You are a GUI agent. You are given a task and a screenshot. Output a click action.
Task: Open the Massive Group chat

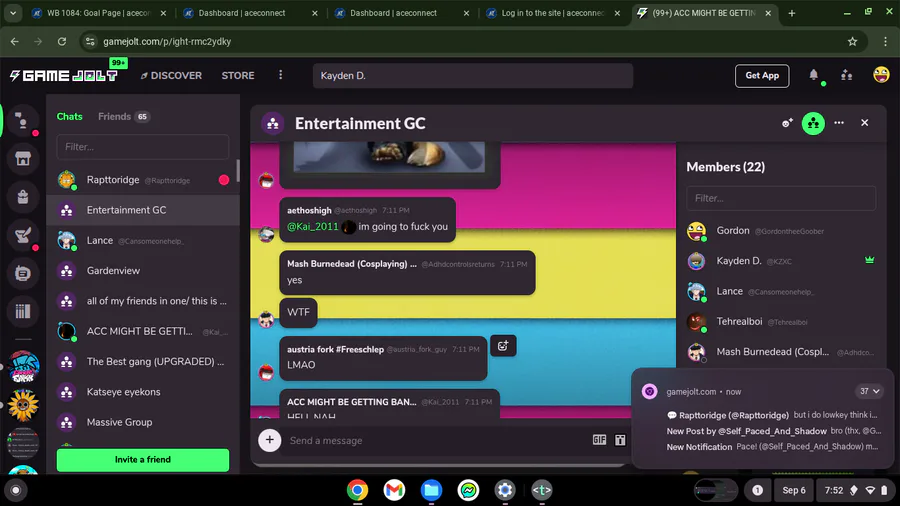(143, 422)
